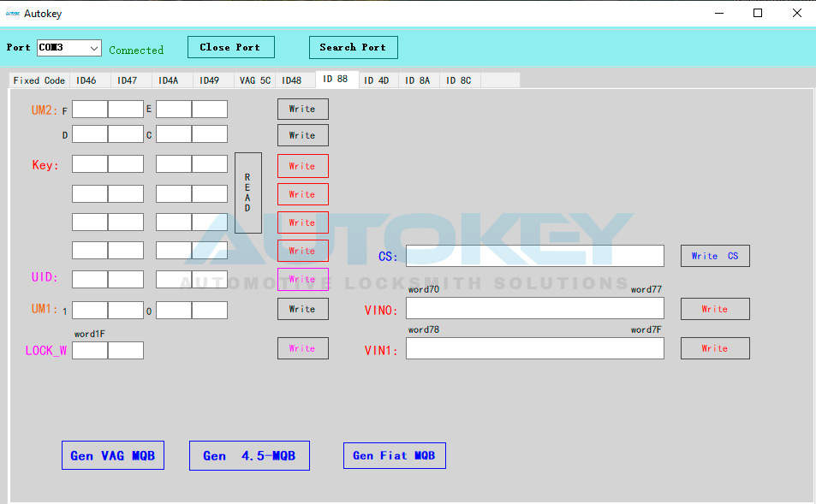Click the first LOCK_W word1F input box
The width and height of the screenshot is (816, 504).
[90, 350]
